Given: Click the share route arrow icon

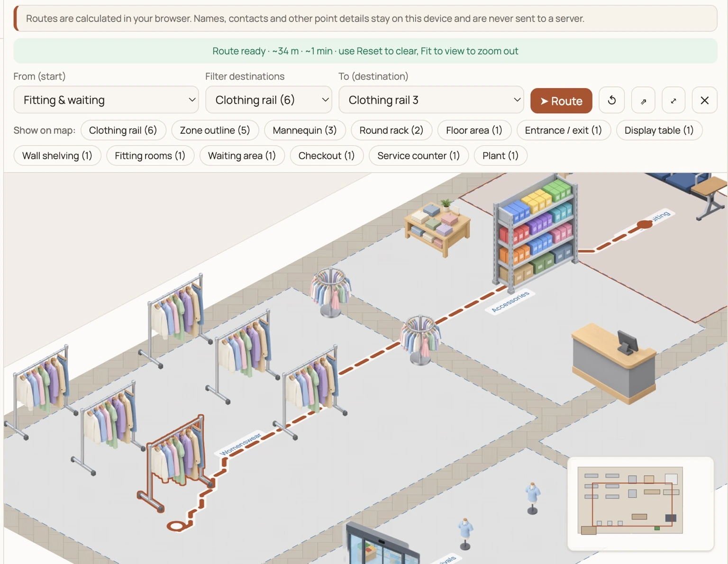Looking at the screenshot, I should [x=643, y=100].
